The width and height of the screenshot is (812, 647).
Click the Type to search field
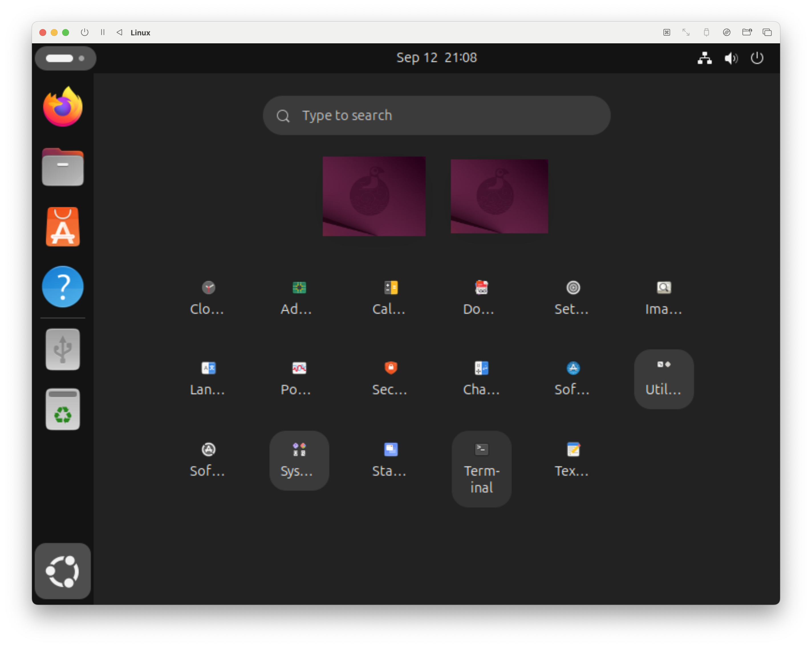[436, 115]
